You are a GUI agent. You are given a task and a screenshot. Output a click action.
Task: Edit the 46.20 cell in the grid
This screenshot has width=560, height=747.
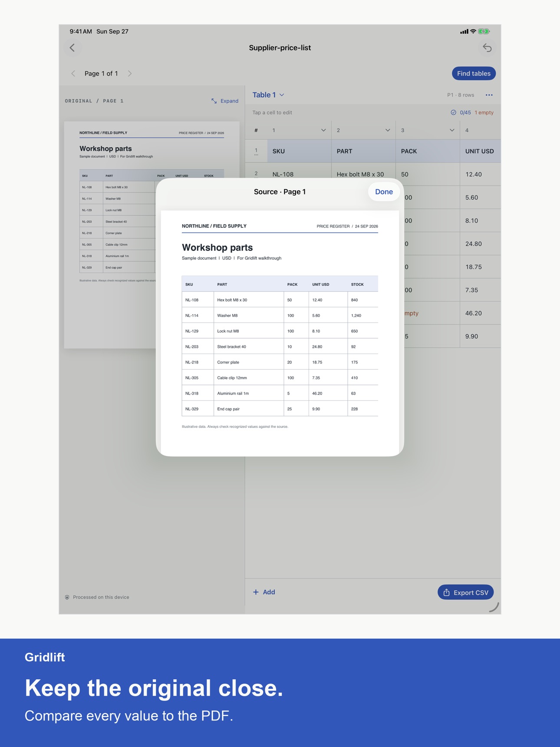pyautogui.click(x=480, y=313)
